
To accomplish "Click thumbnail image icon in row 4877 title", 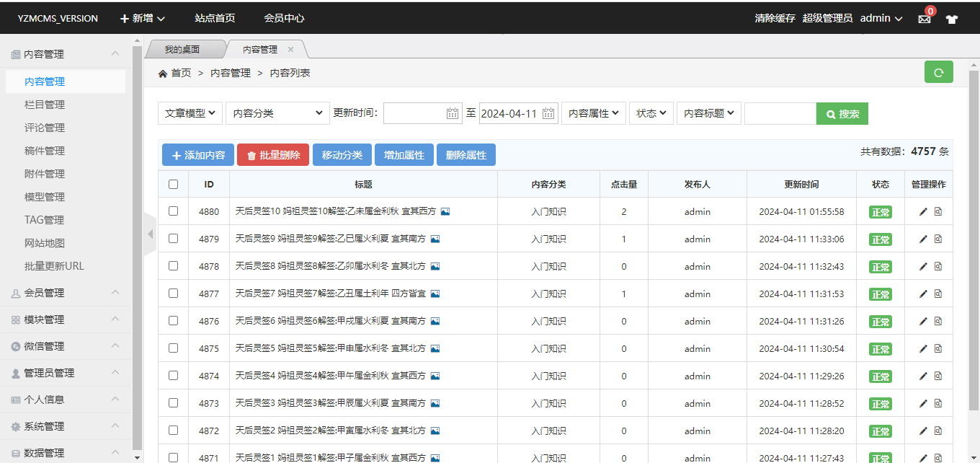I will coord(435,294).
